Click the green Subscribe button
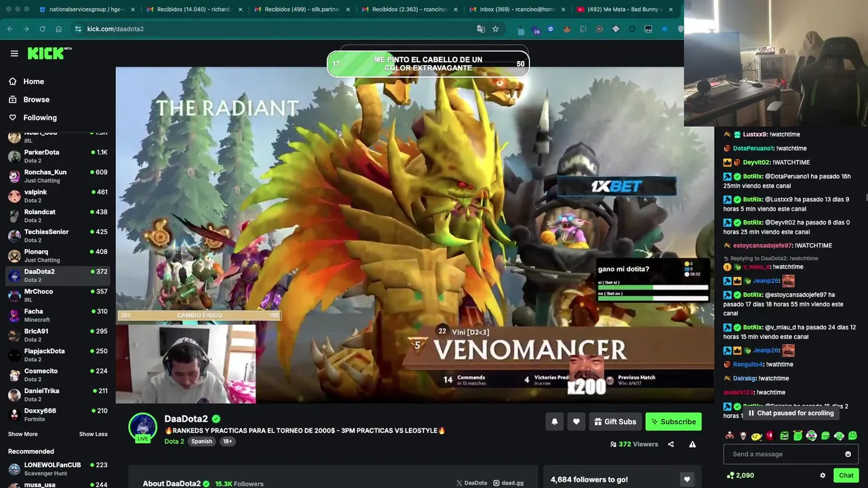This screenshot has width=868, height=488. (673, 422)
